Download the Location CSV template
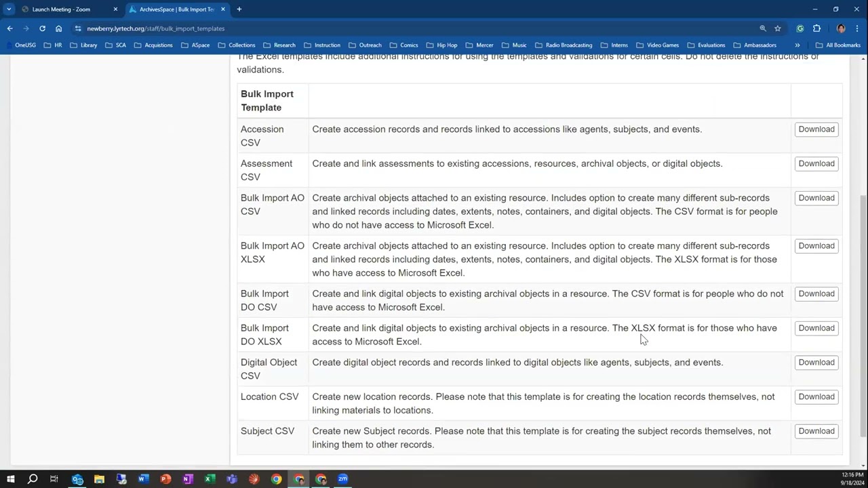 (816, 396)
